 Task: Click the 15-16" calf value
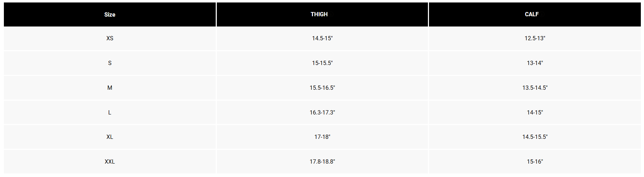[535, 162]
